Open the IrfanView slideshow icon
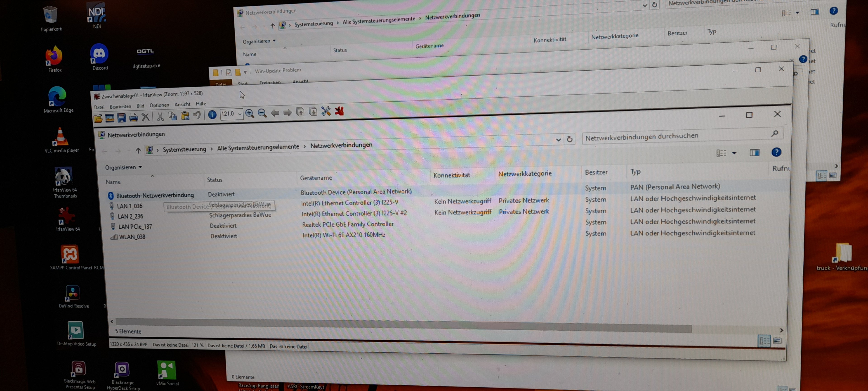The image size is (868, 391). (x=109, y=118)
